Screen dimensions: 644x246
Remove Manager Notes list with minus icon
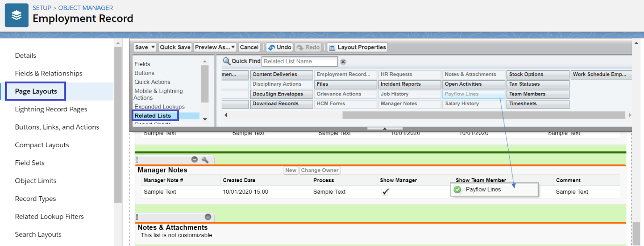point(195,159)
